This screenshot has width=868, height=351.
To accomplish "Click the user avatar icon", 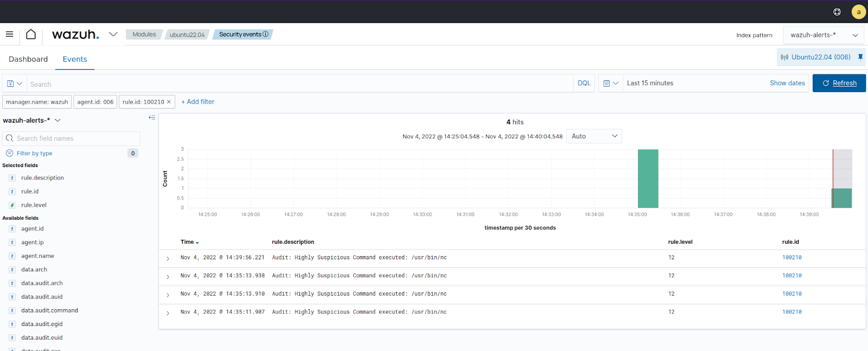I will coord(858,12).
